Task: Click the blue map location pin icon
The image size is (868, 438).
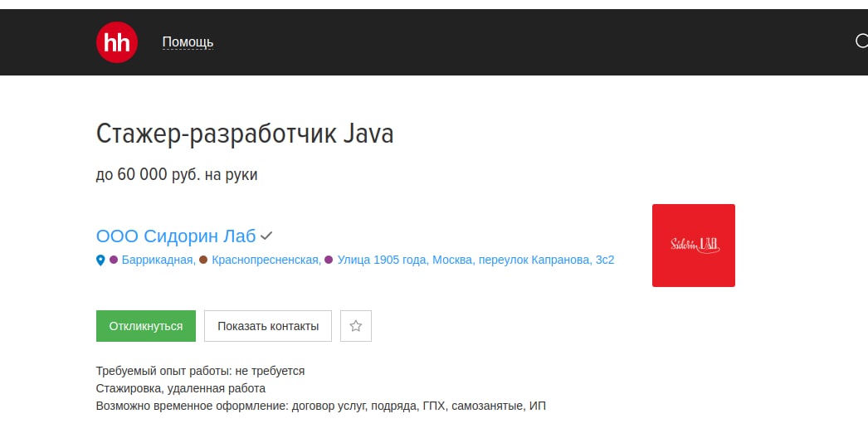Action: (100, 260)
